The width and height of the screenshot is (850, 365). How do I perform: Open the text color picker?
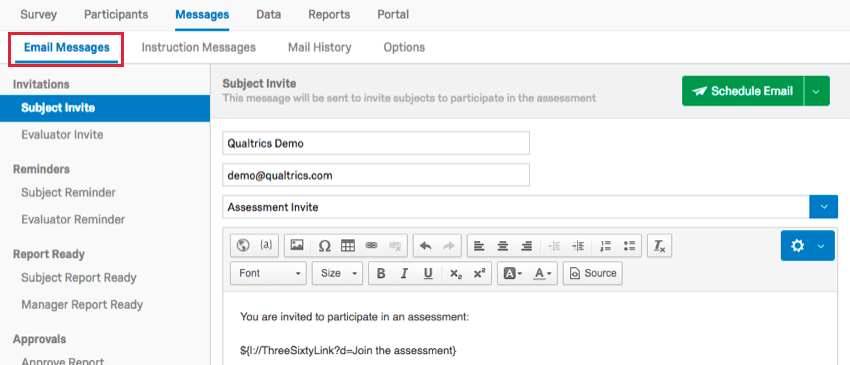pyautogui.click(x=543, y=273)
